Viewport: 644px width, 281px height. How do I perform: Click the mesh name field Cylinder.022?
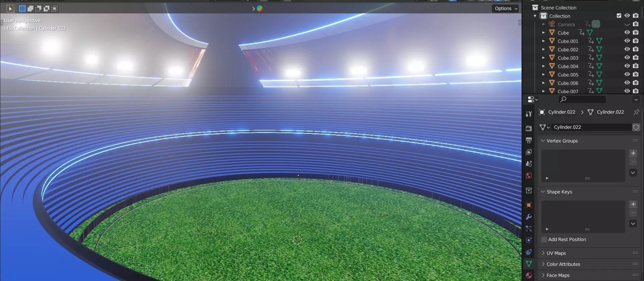(x=591, y=127)
